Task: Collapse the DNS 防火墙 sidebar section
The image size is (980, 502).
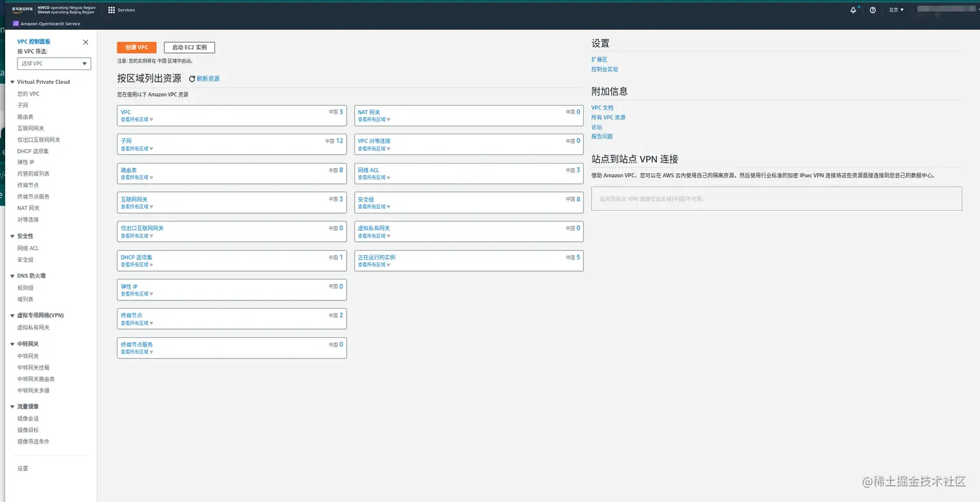Action: pyautogui.click(x=13, y=276)
